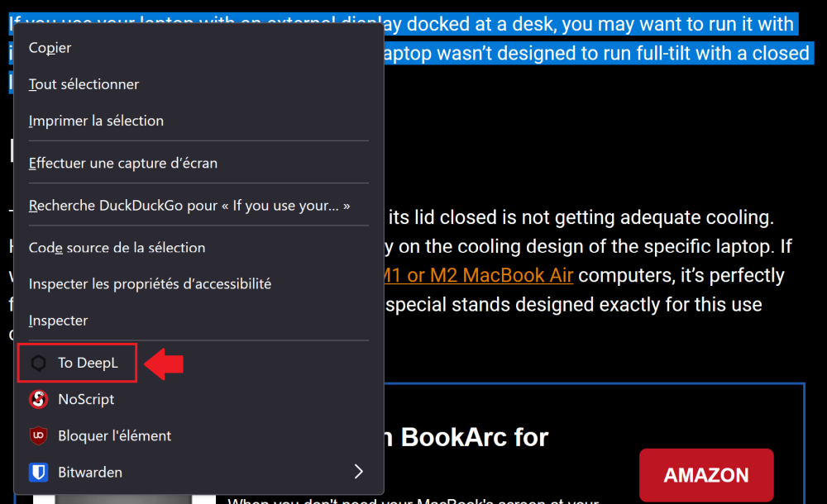827x504 pixels.
Task: Choose Copier in the context menu
Action: tap(198, 47)
